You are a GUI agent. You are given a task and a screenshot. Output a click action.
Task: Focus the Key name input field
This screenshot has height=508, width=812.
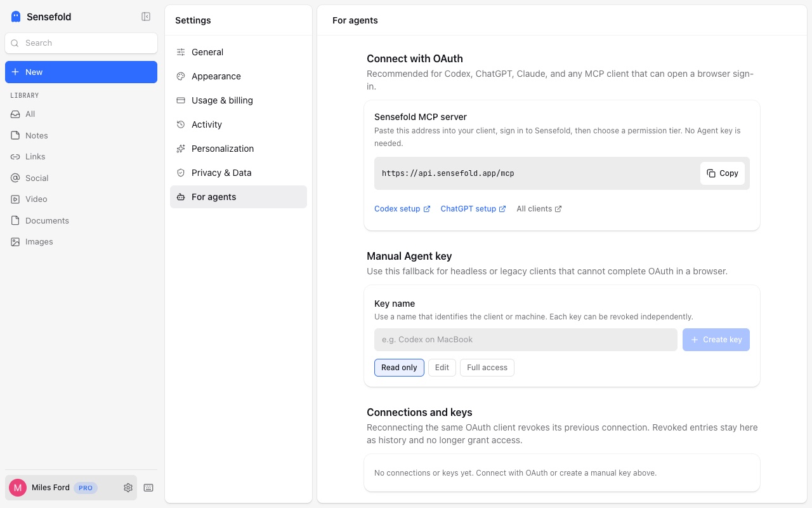point(526,340)
